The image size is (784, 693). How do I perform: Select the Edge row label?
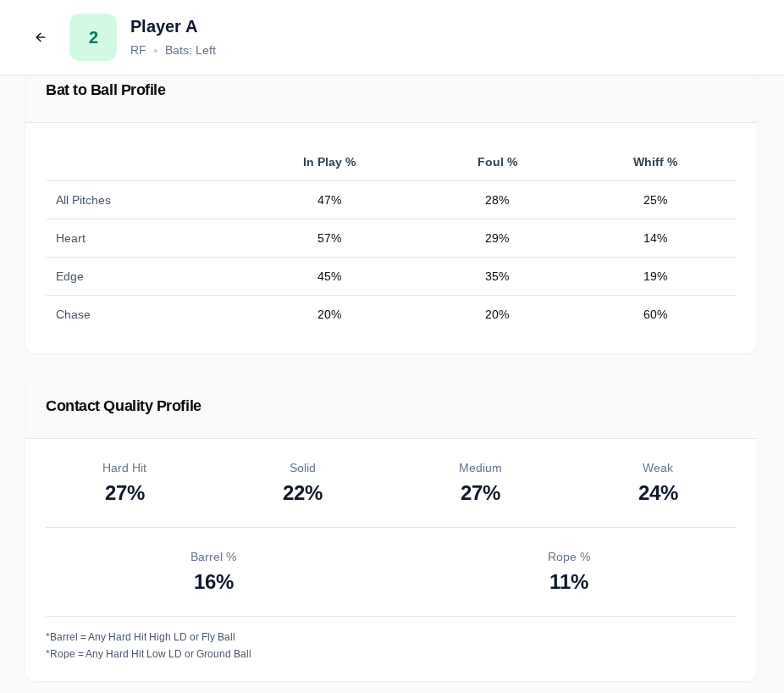69,276
